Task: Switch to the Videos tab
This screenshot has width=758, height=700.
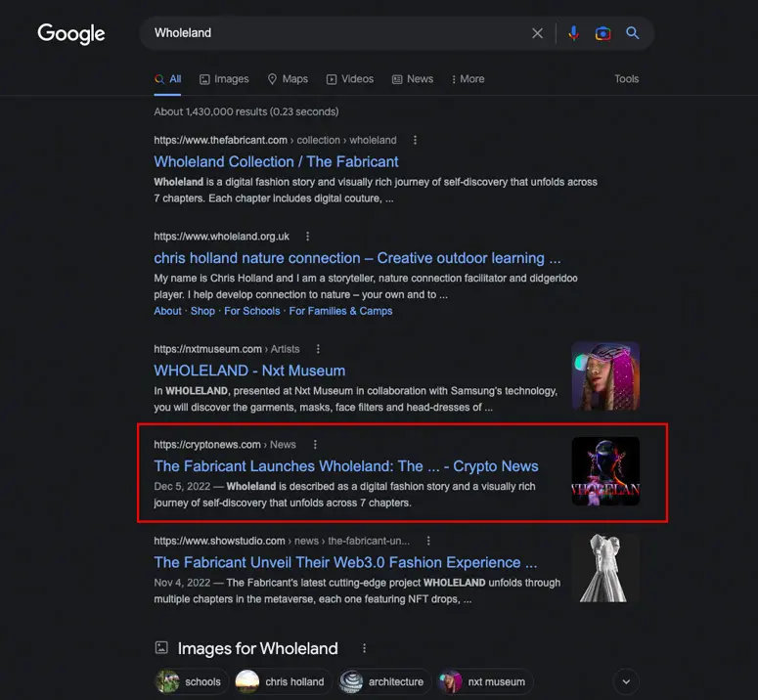Action: click(x=350, y=79)
